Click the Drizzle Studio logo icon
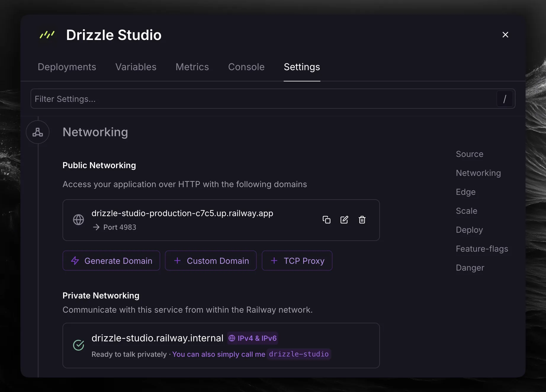Image resolution: width=546 pixels, height=392 pixels. (x=47, y=35)
